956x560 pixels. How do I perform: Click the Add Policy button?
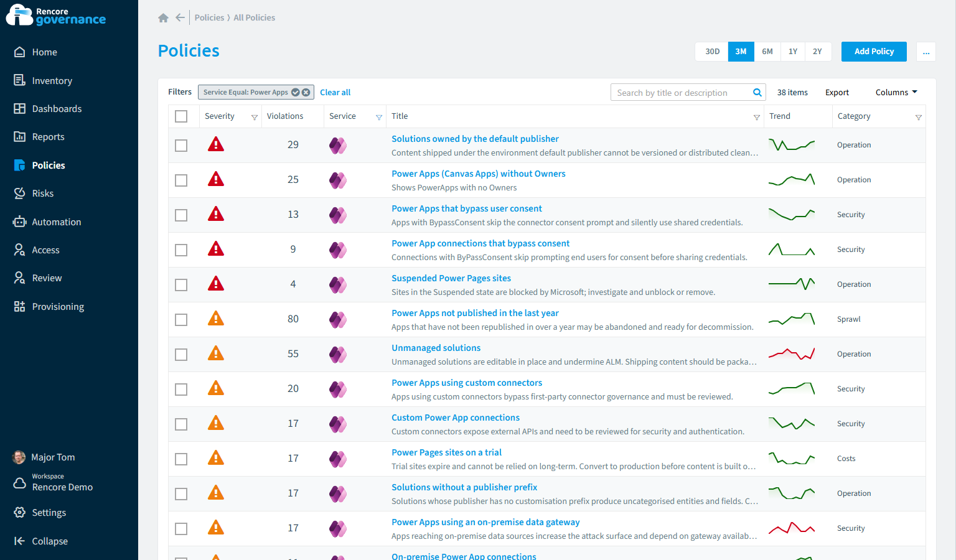874,52
